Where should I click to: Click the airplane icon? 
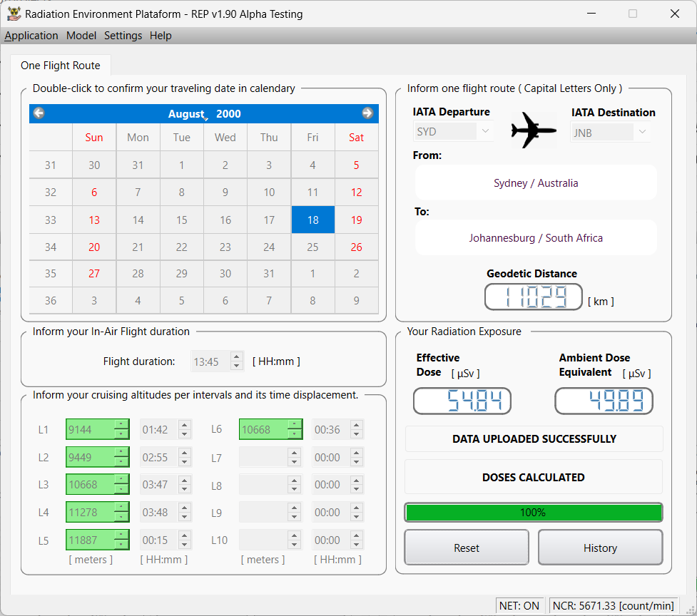pos(534,130)
